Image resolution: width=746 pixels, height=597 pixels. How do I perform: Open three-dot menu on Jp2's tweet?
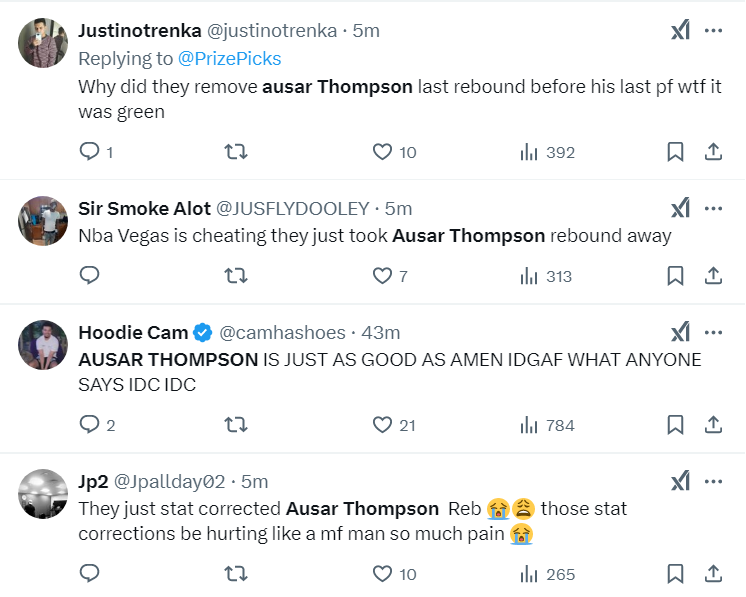tap(713, 482)
